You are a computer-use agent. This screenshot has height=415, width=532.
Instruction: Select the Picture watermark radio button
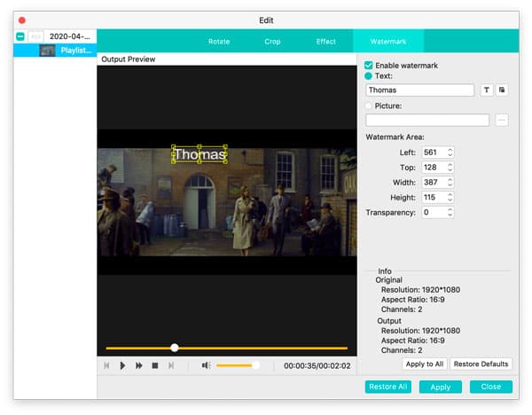click(368, 106)
